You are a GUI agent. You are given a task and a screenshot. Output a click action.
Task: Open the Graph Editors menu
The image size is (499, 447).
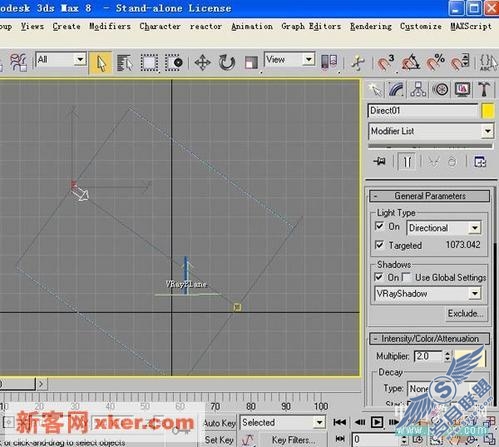point(311,26)
